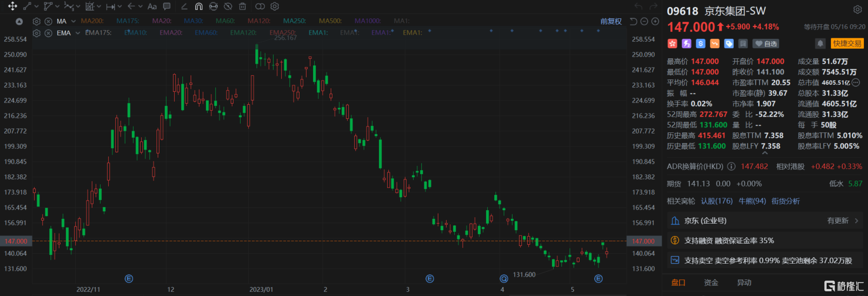Select the polygon shape drawing tool

click(48, 6)
